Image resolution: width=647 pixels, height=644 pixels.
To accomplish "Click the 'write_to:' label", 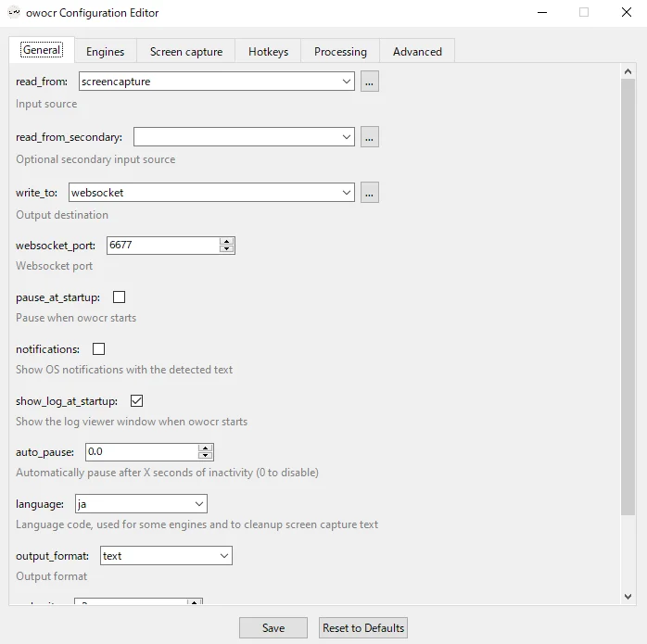I will pyautogui.click(x=36, y=193).
